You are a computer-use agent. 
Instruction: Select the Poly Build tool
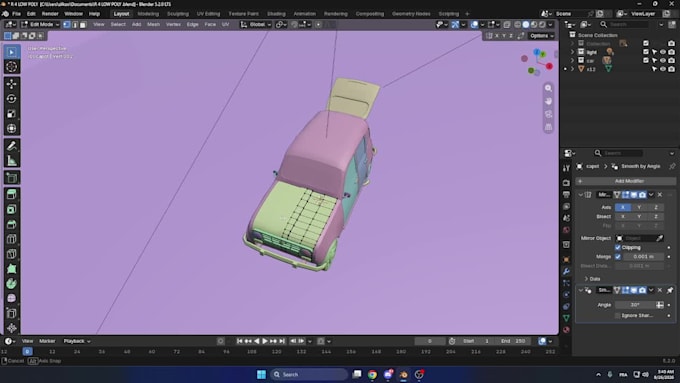pyautogui.click(x=12, y=268)
